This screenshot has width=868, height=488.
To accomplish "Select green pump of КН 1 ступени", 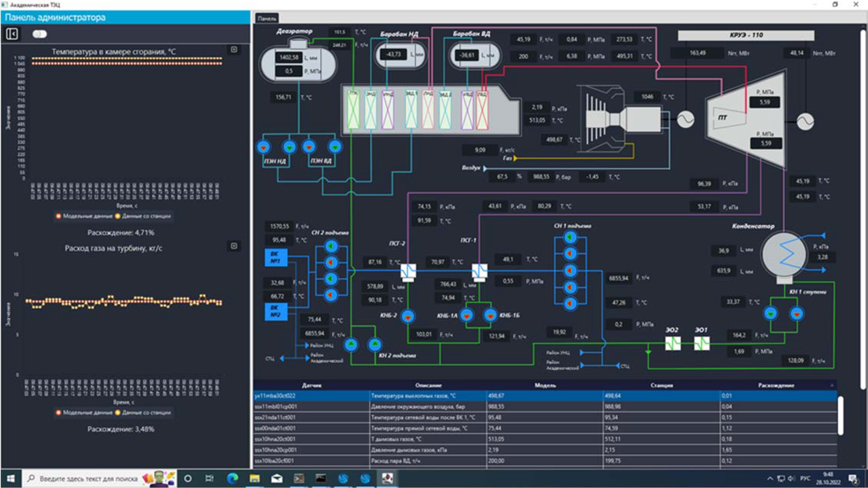I will (771, 314).
